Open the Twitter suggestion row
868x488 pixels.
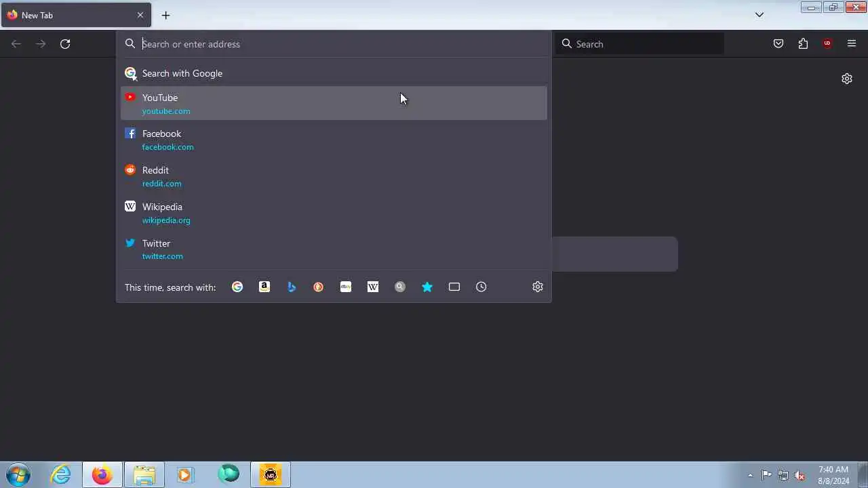point(334,249)
